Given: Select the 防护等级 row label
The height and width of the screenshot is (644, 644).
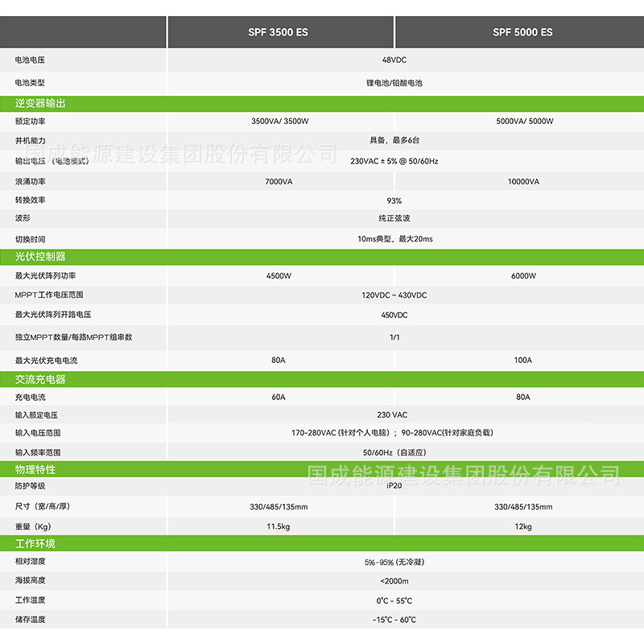Looking at the screenshot, I should [30, 486].
